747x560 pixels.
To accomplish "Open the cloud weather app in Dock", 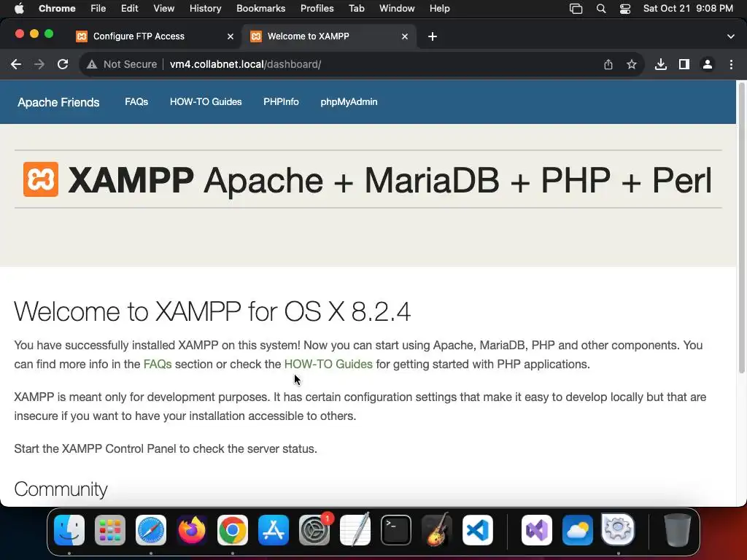I will 578,530.
